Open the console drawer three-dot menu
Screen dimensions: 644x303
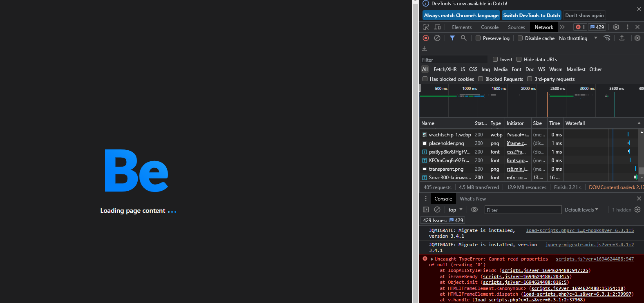click(x=426, y=198)
